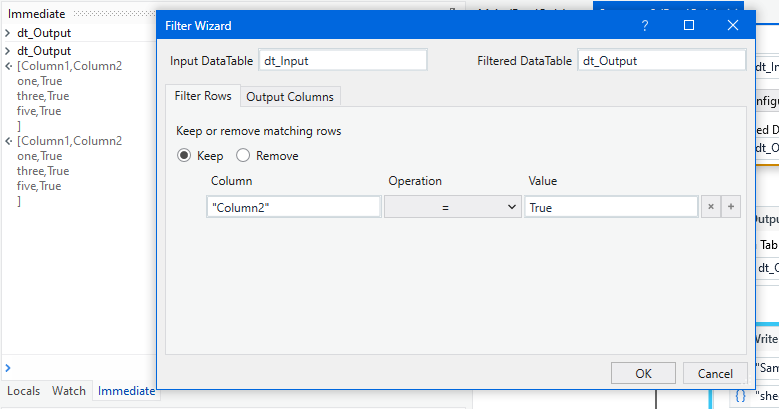
Task: Click the Cancel button
Action: pyautogui.click(x=715, y=373)
